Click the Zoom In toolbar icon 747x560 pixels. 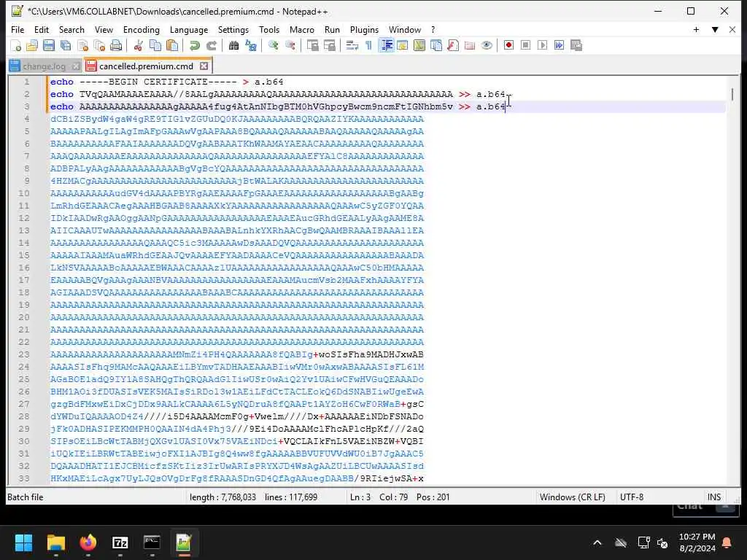click(273, 45)
